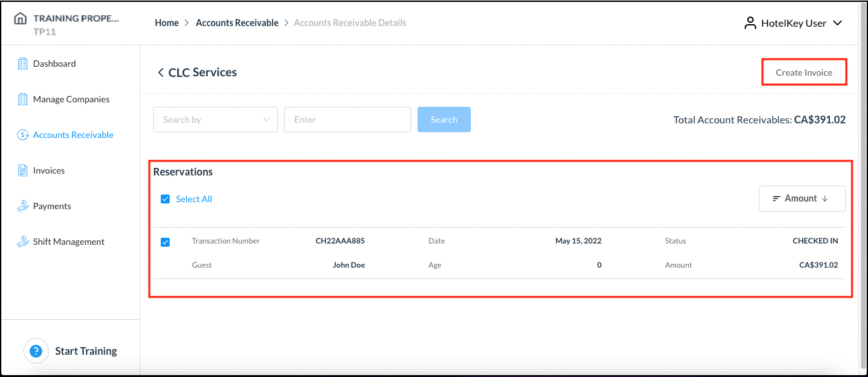The height and width of the screenshot is (377, 868).
Task: Click the house icon next to TRAINING PROPERTY
Action: (19, 18)
